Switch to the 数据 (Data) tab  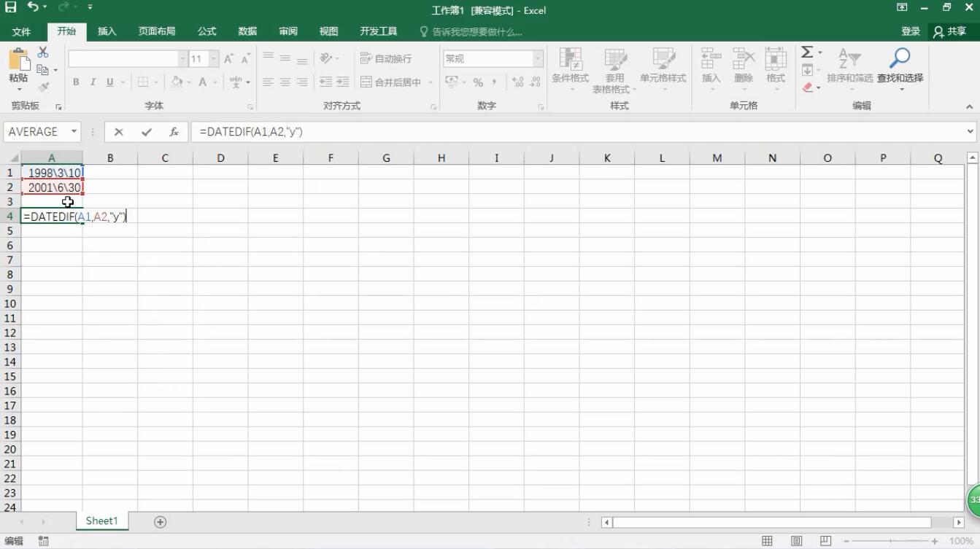click(247, 31)
